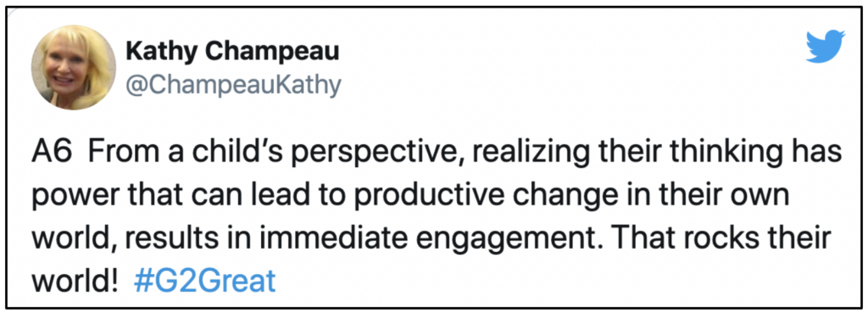This screenshot has width=868, height=314.
Task: Open Kathy Champeau's profile photo
Action: tap(73, 68)
